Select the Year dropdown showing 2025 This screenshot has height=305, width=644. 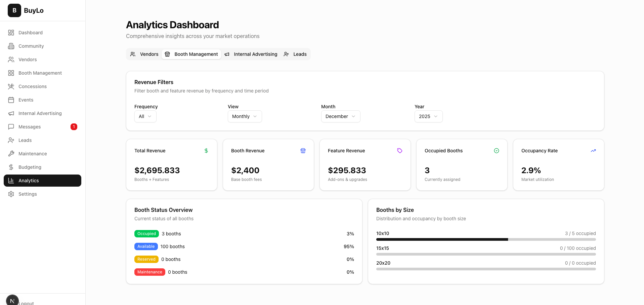click(428, 116)
